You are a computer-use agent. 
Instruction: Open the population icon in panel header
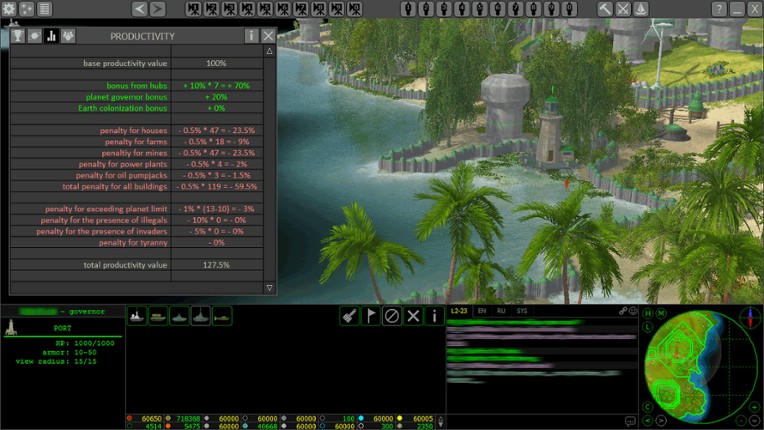click(x=68, y=36)
